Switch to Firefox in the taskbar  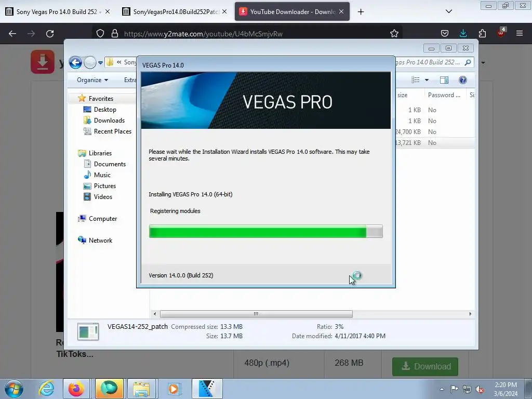tap(76, 389)
